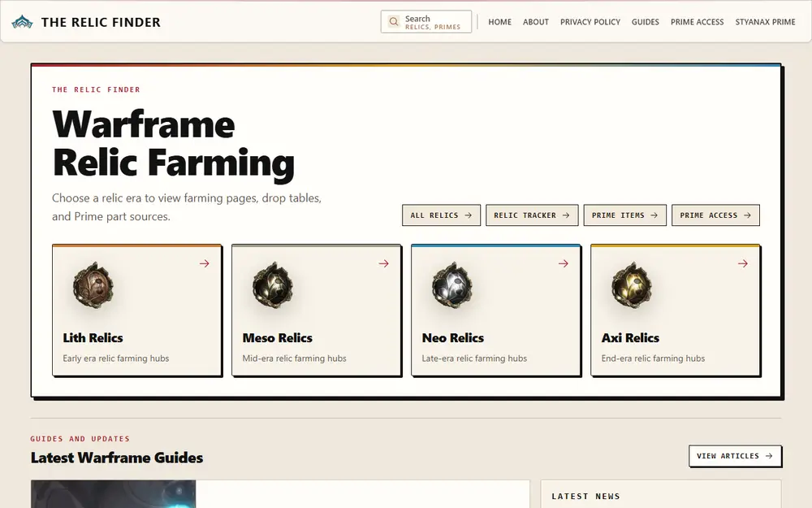Open the Guides menu item
812x508 pixels.
pos(646,22)
